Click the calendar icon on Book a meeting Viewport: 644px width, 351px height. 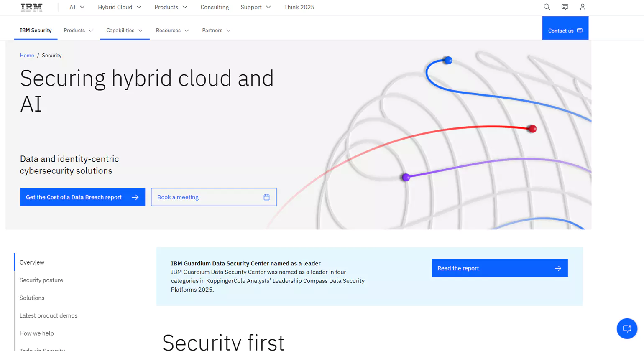[267, 197]
